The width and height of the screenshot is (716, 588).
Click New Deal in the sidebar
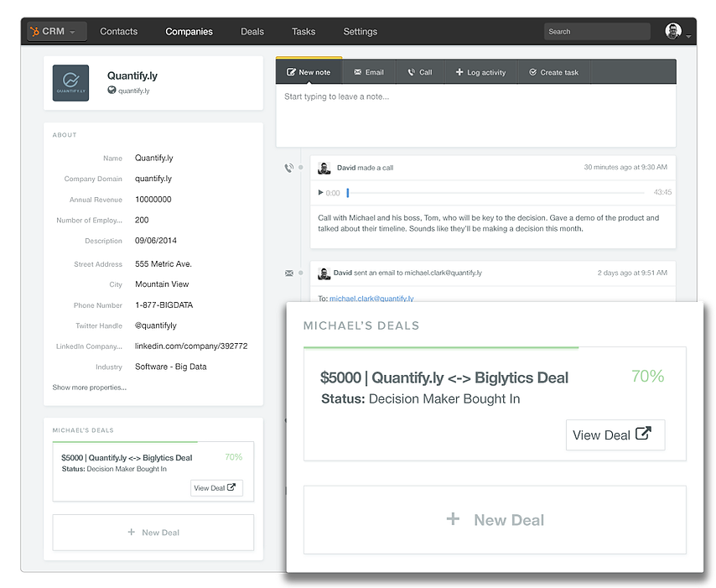153,533
